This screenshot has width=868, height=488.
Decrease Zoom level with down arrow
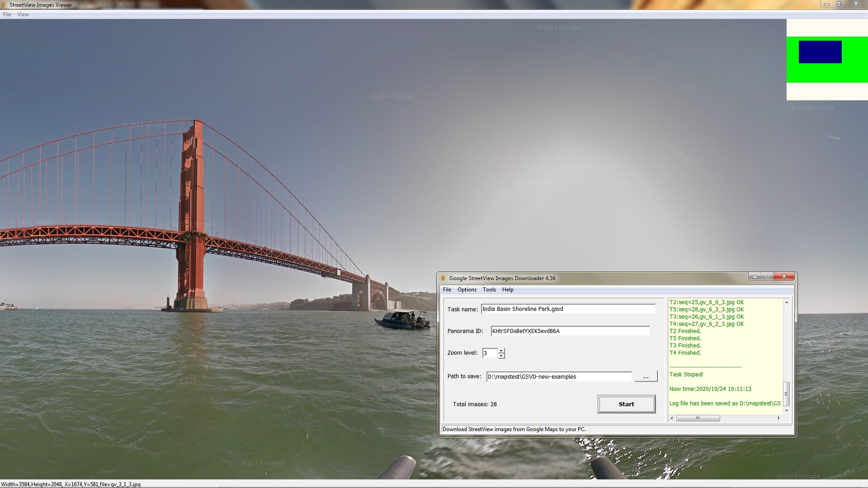coord(501,356)
